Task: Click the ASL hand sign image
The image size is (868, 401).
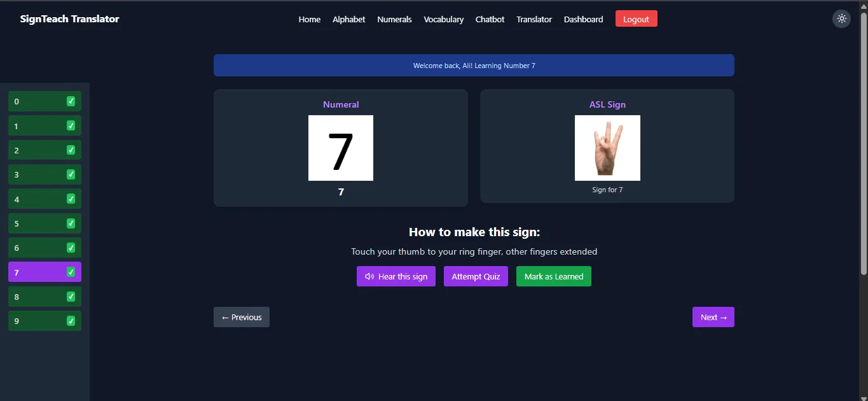Action: (x=607, y=148)
